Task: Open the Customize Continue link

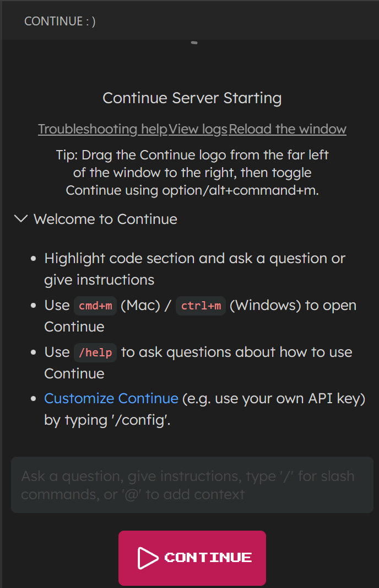Action: 111,398
